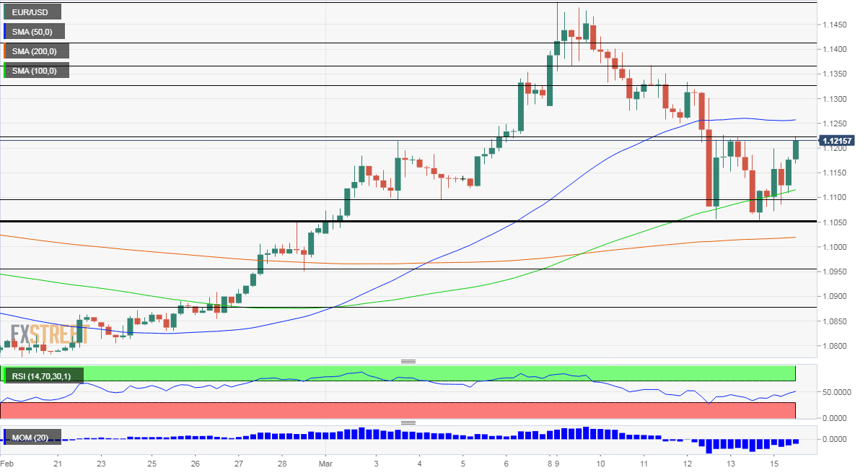Select the MOM (20) indicator label

point(32,437)
